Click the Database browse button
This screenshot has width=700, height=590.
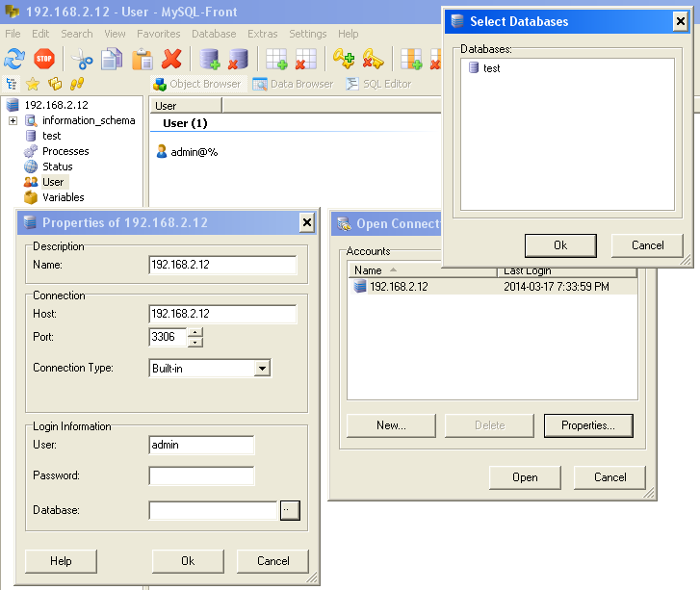click(x=290, y=510)
